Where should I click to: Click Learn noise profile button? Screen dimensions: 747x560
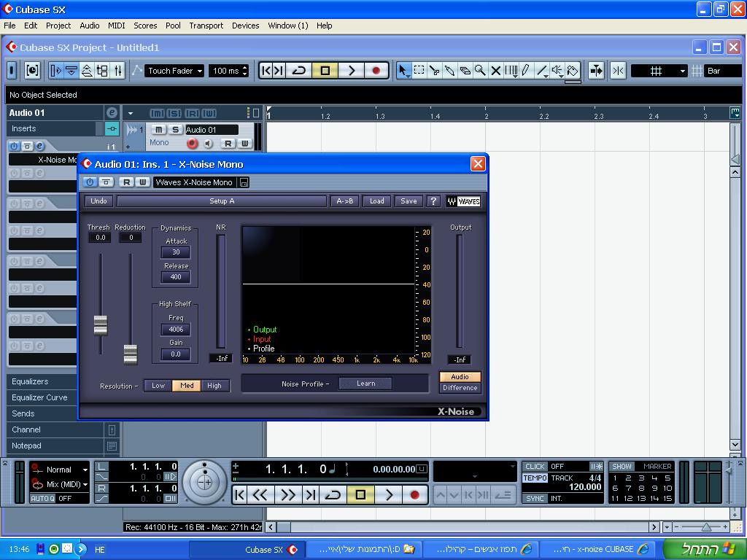[x=365, y=384]
